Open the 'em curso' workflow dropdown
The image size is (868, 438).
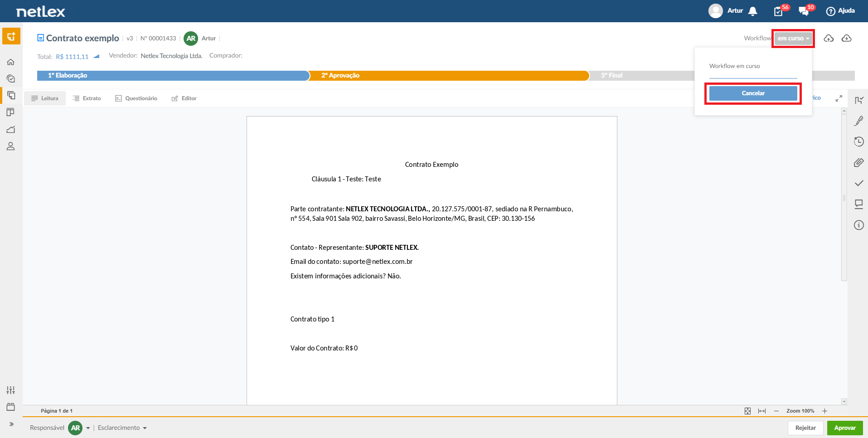(793, 39)
